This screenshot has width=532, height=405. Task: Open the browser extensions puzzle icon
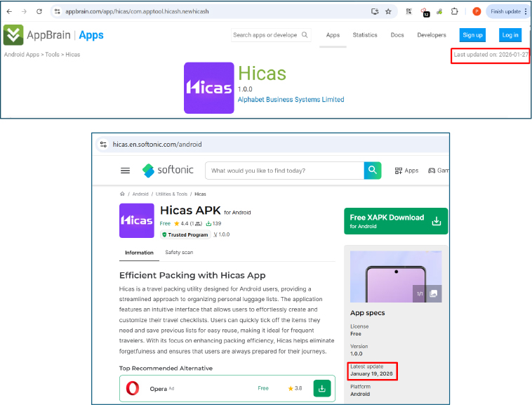455,12
